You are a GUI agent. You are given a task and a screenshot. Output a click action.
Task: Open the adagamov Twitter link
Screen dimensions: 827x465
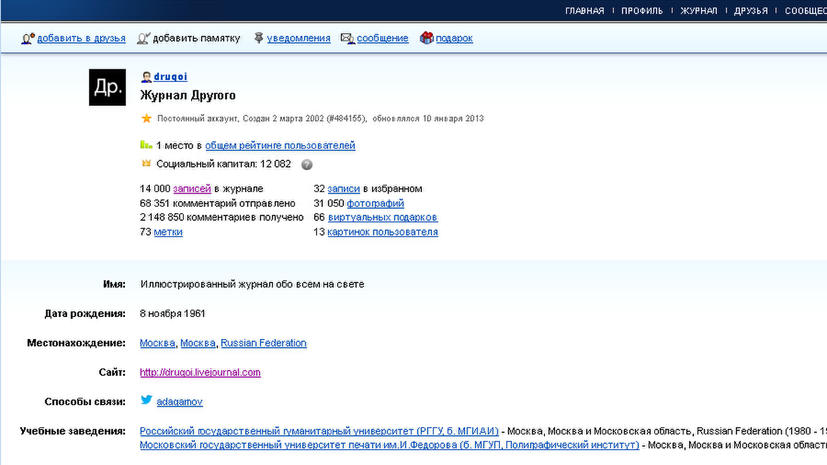point(179,402)
